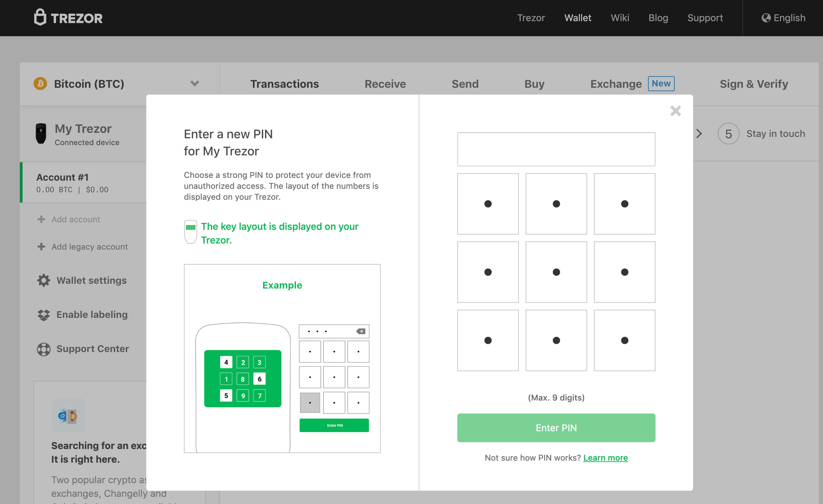
Task: Click the globe icon beside English
Action: coord(766,18)
